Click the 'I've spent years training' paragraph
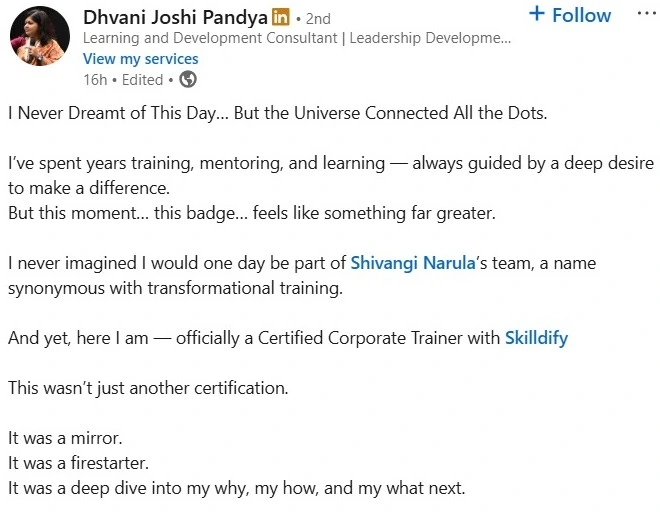660x516 pixels. pos(330,162)
